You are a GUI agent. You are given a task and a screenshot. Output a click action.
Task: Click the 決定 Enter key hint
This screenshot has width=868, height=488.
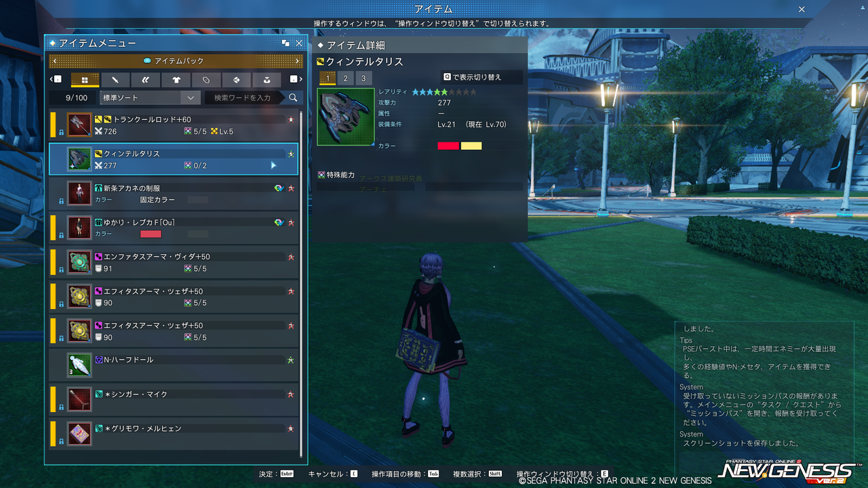pos(276,474)
